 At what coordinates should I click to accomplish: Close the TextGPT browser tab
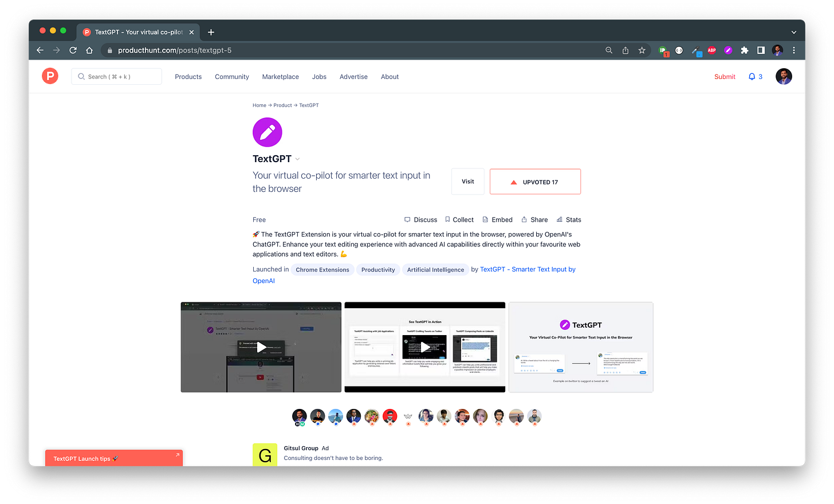(191, 32)
